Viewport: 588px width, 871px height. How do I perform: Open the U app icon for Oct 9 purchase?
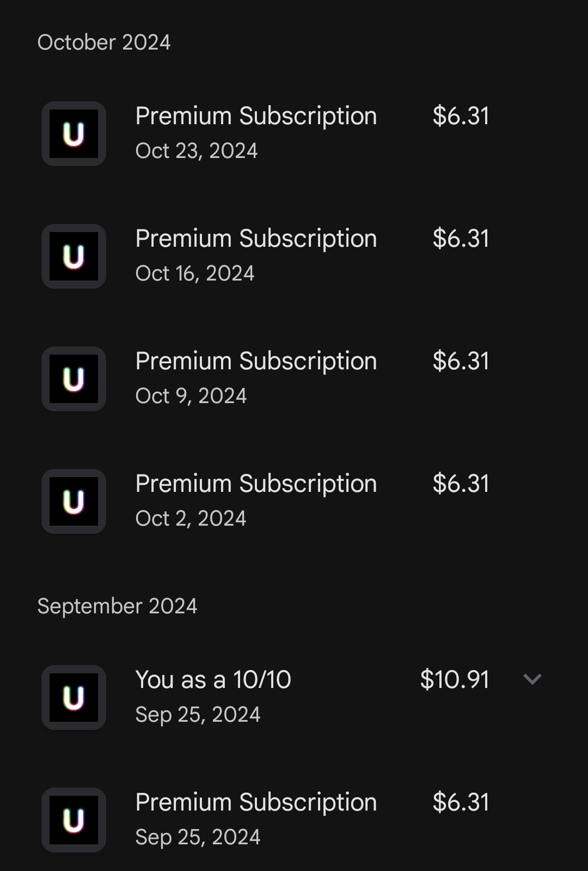pyautogui.click(x=73, y=379)
